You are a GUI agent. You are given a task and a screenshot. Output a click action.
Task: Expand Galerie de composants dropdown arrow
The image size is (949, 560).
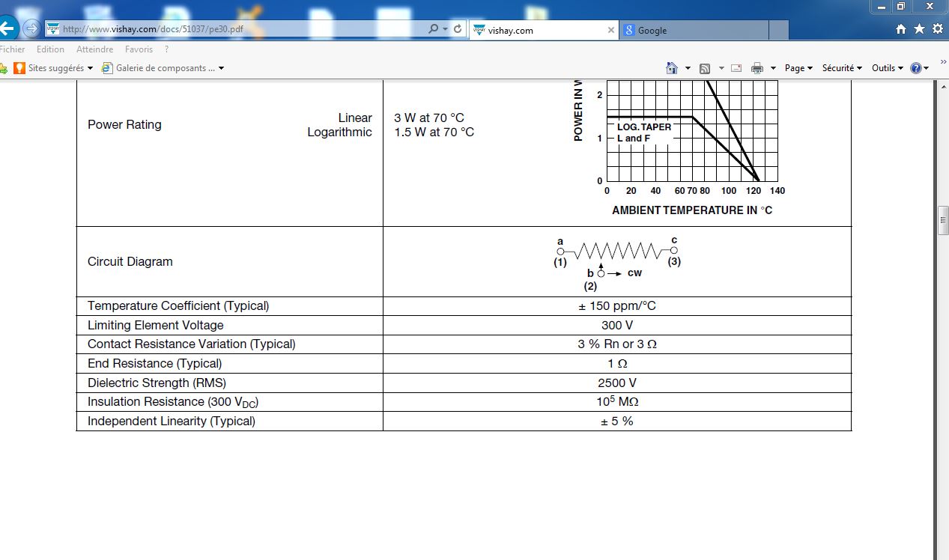221,68
